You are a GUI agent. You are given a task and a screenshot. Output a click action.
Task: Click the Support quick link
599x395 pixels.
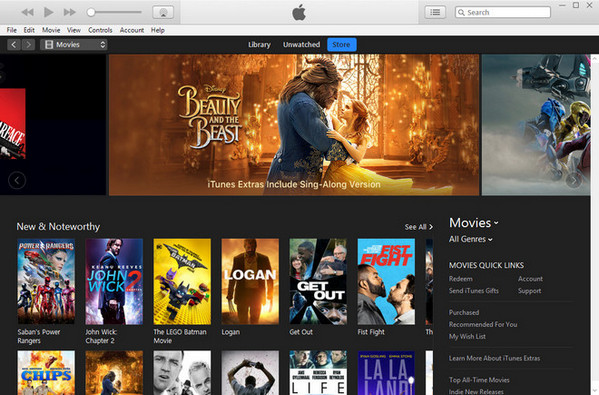tap(529, 291)
